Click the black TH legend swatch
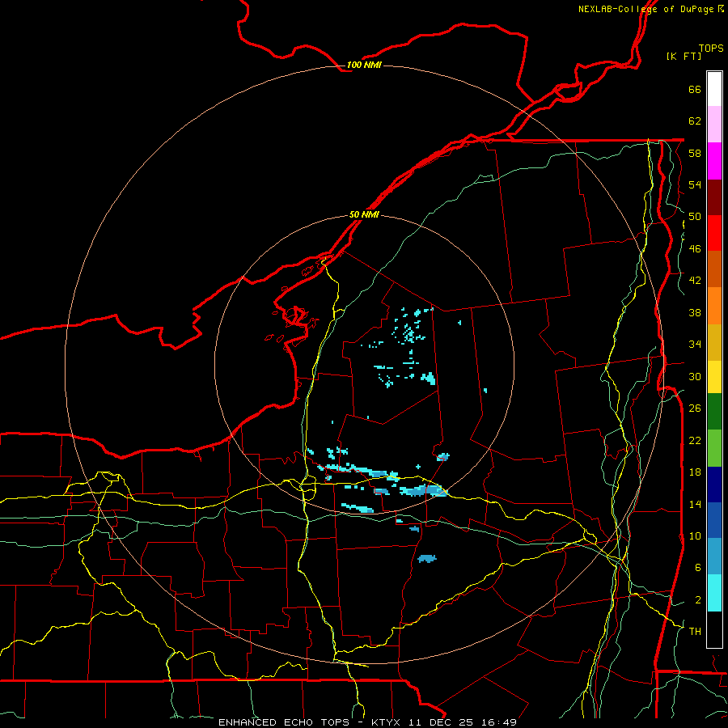Screen dimensions: 728x728 click(714, 629)
